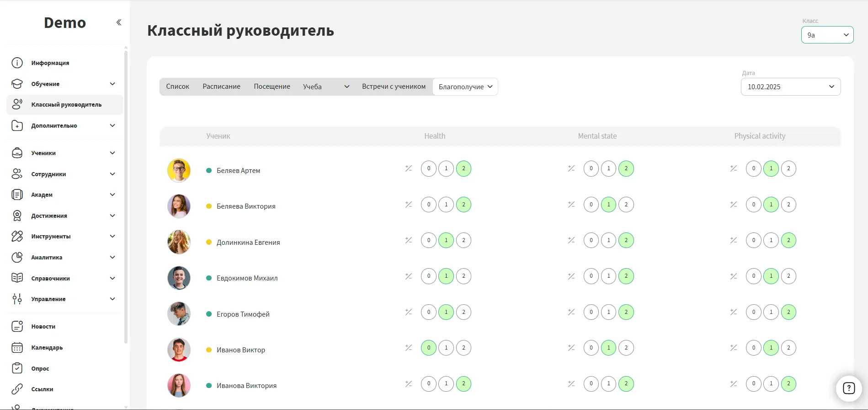Click Health edit icon for Беляев Артем
The width and height of the screenshot is (868, 410).
[x=409, y=168]
